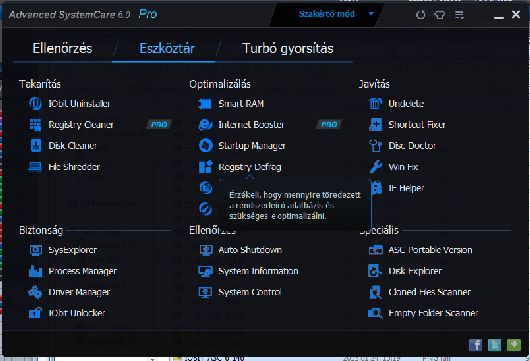
Task: Click the green plus share icon
Action: click(514, 345)
